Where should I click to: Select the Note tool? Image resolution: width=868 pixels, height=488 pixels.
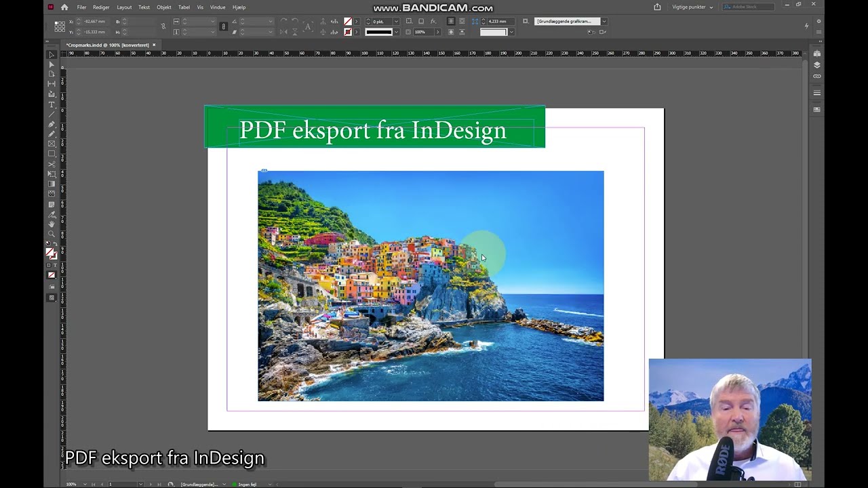(52, 204)
